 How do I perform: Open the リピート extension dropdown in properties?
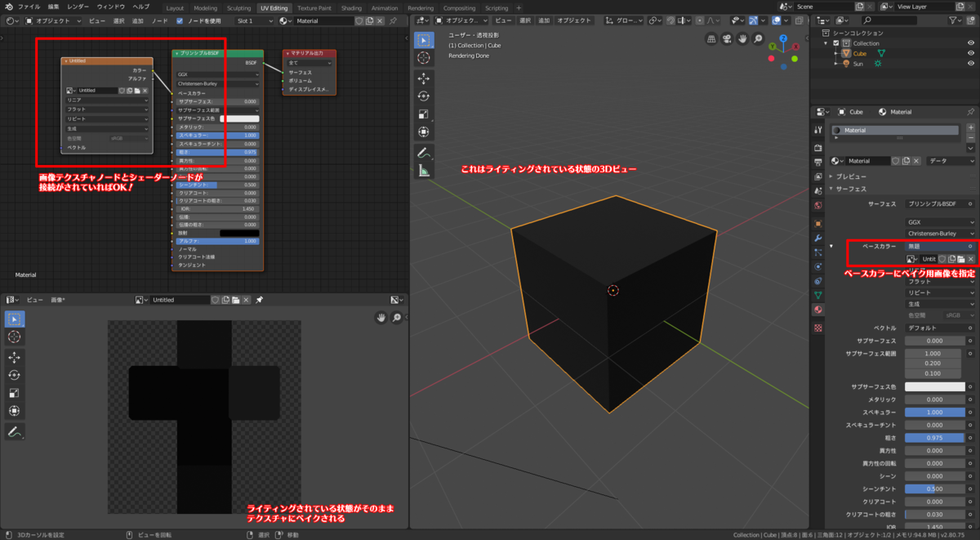[x=940, y=292]
